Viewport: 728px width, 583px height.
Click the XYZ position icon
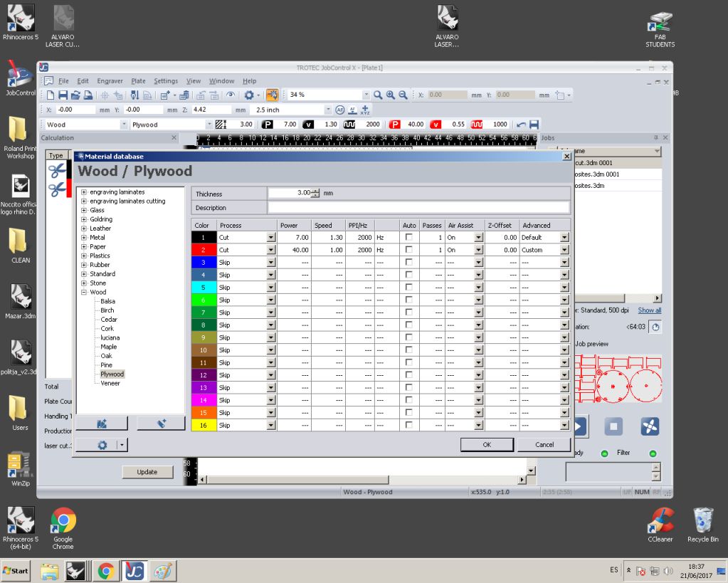click(365, 110)
